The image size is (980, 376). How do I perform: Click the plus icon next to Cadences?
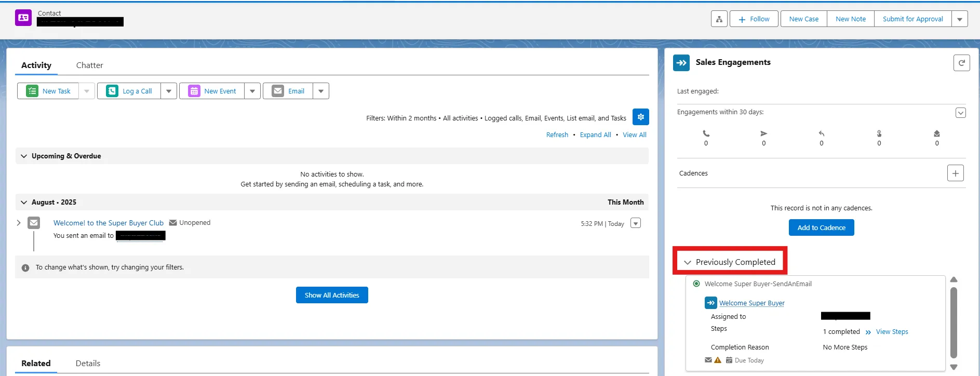pos(955,173)
